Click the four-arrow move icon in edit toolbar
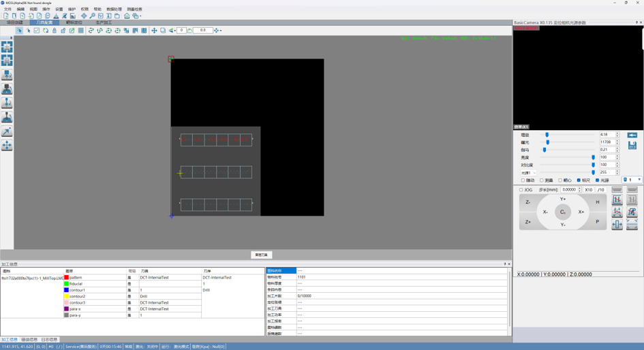Image resolution: width=644 pixels, height=350 pixels. (154, 31)
